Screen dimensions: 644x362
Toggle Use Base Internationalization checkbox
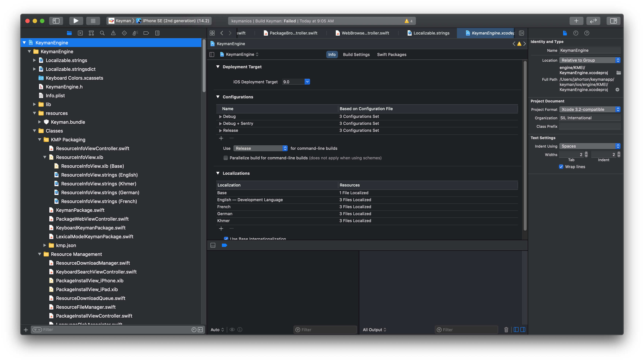(x=226, y=239)
